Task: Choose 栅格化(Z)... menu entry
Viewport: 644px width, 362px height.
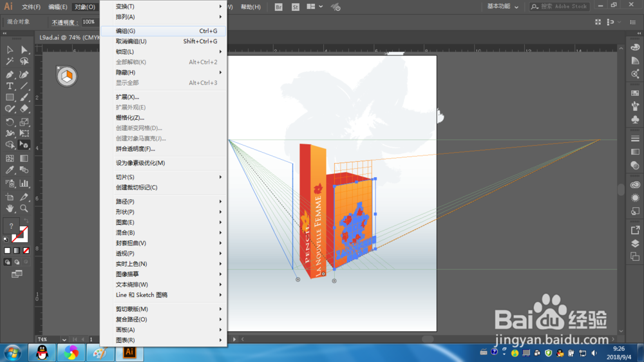Action: 164,118
